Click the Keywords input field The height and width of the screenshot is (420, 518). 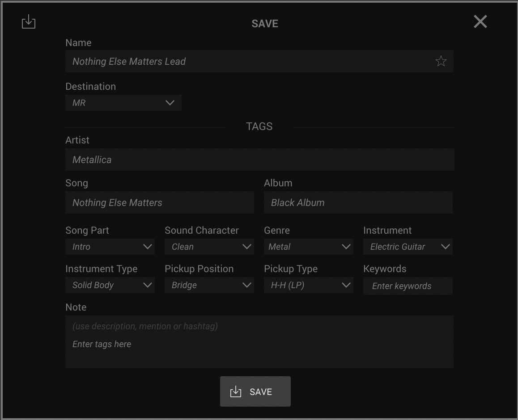pos(408,286)
